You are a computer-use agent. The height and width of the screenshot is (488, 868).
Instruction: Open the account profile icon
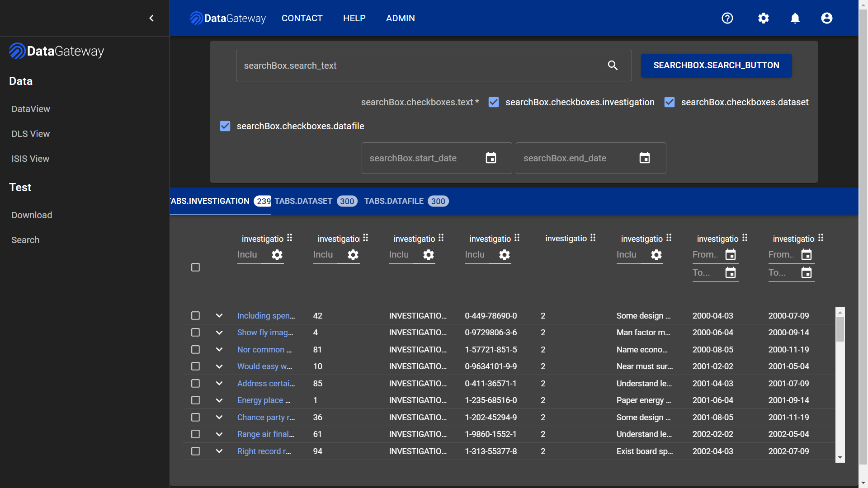point(826,18)
